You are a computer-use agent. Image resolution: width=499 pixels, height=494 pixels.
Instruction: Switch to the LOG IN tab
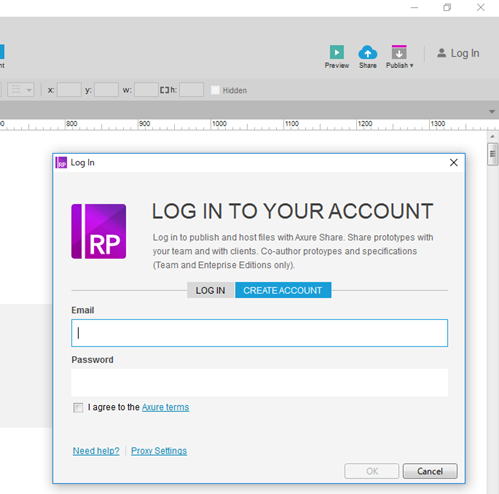point(210,290)
